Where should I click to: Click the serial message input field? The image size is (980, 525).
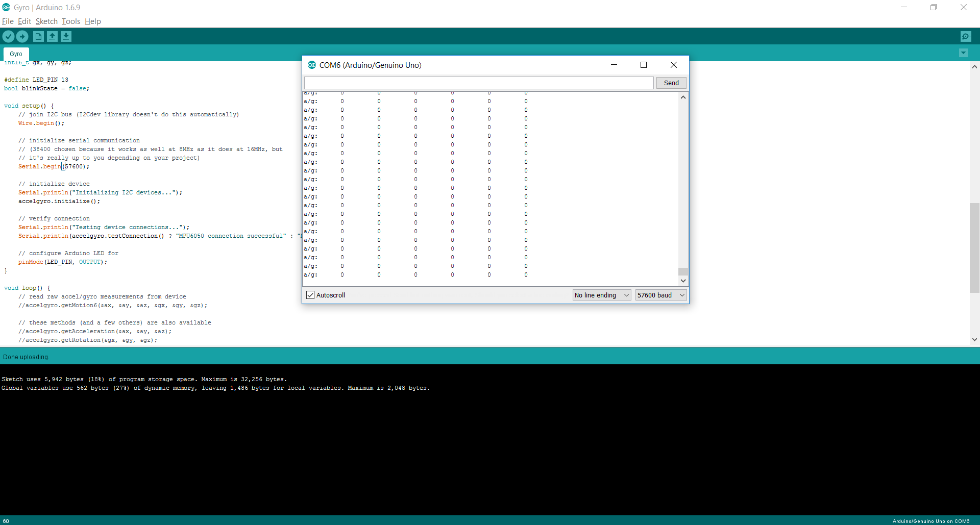(x=479, y=83)
